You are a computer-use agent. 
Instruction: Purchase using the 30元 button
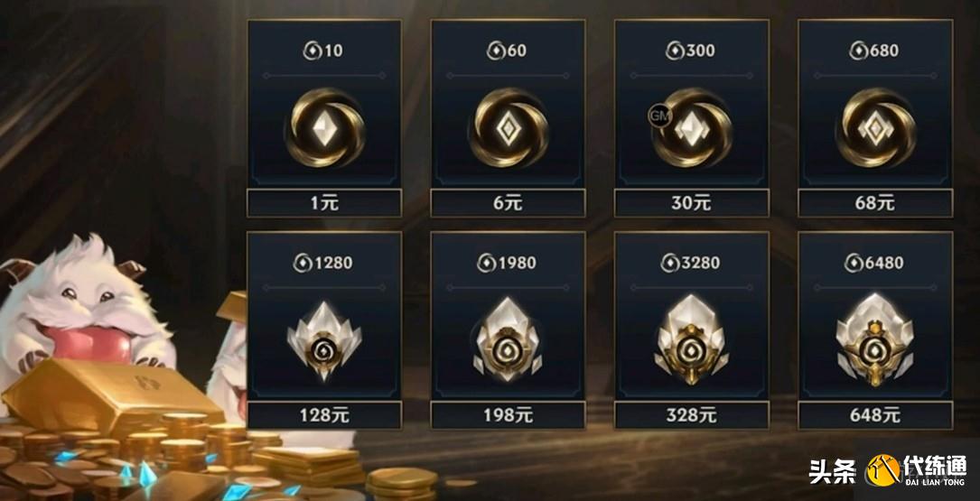[x=692, y=204]
